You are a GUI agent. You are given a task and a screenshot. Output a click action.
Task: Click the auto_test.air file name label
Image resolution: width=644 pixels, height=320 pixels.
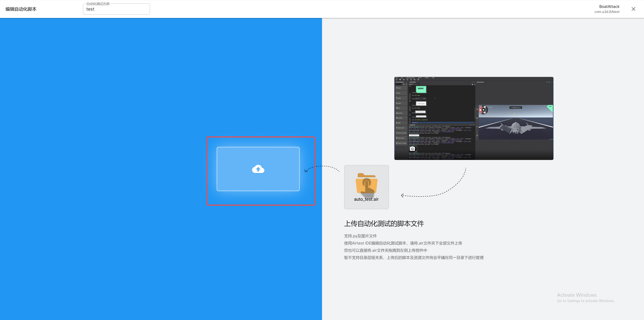[x=366, y=199]
